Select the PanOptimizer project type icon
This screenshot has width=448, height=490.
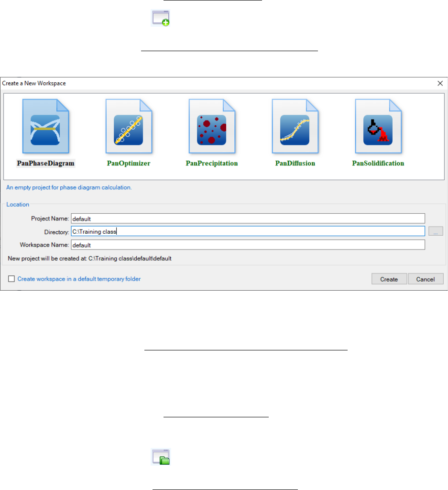click(129, 126)
